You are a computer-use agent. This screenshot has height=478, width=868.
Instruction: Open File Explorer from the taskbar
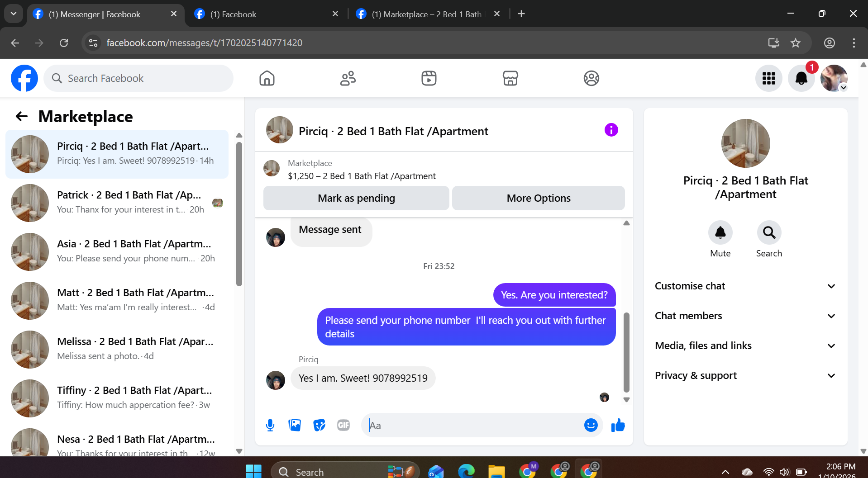(496, 471)
